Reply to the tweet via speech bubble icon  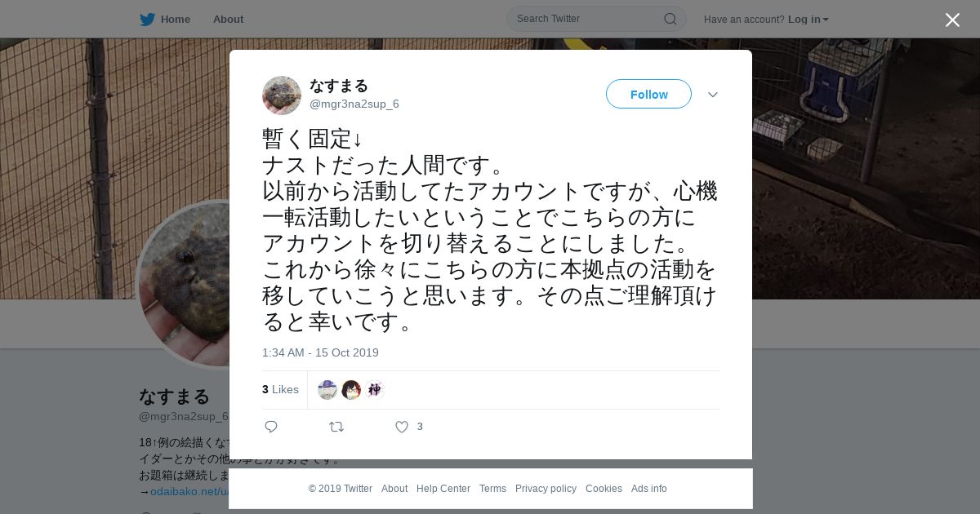[271, 427]
